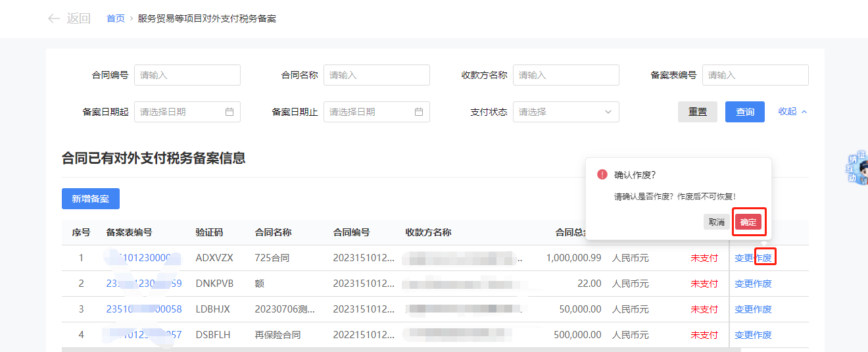
Task: Focus the 收款方名称 input field
Action: click(x=566, y=75)
